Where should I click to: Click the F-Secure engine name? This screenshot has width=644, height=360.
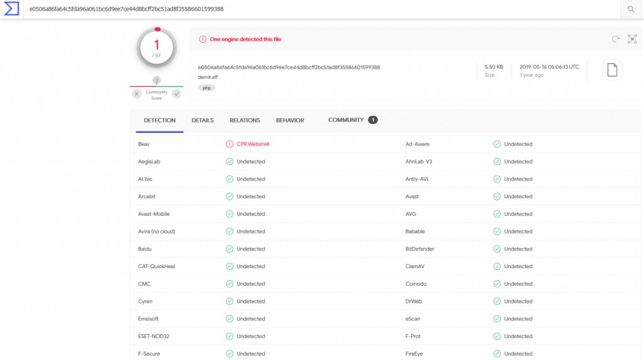(x=149, y=354)
